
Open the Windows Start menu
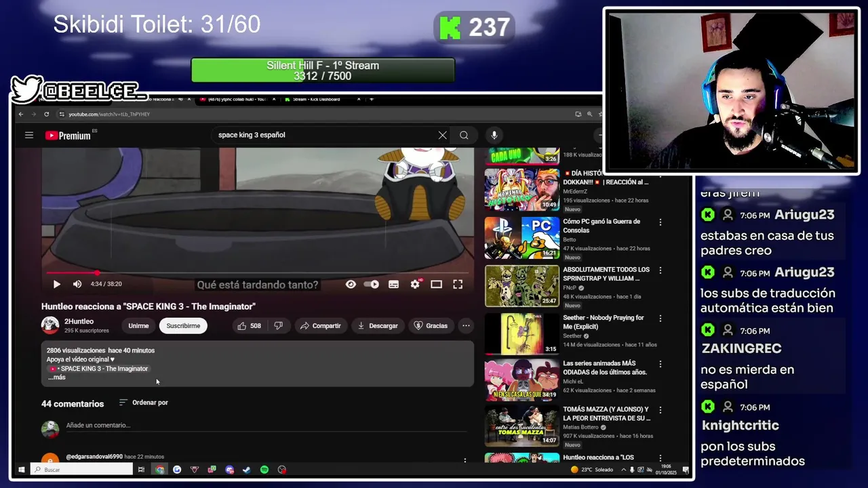click(21, 470)
